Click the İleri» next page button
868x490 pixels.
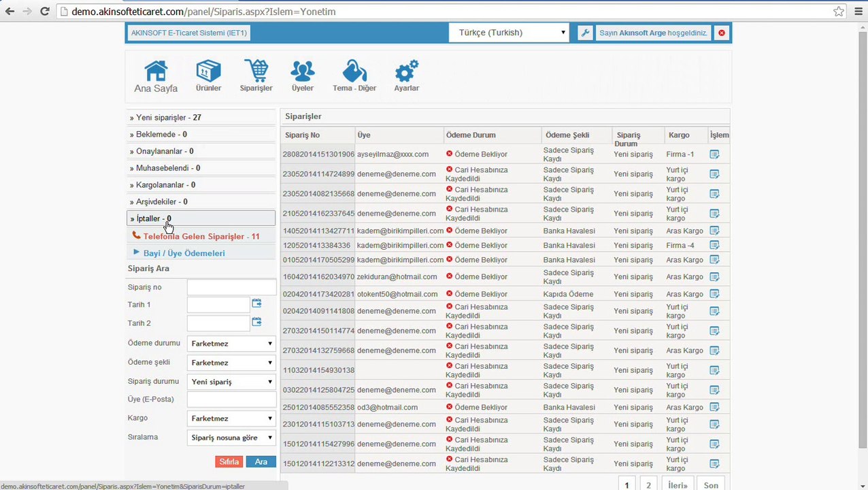point(678,485)
